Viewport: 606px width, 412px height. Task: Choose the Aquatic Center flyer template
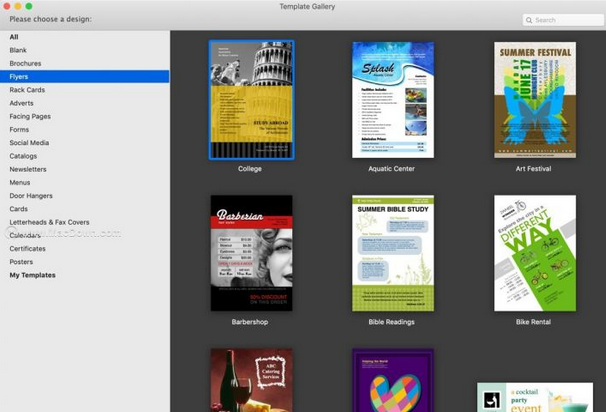coord(392,100)
